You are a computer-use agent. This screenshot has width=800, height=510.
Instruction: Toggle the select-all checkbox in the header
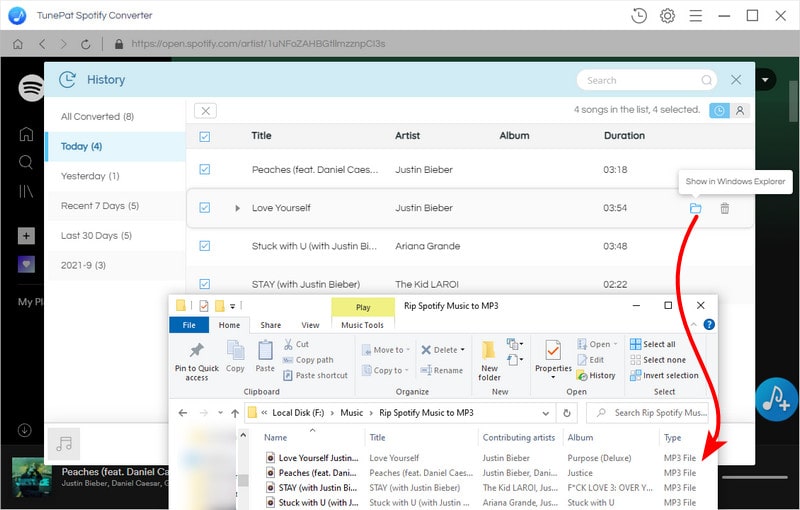205,136
